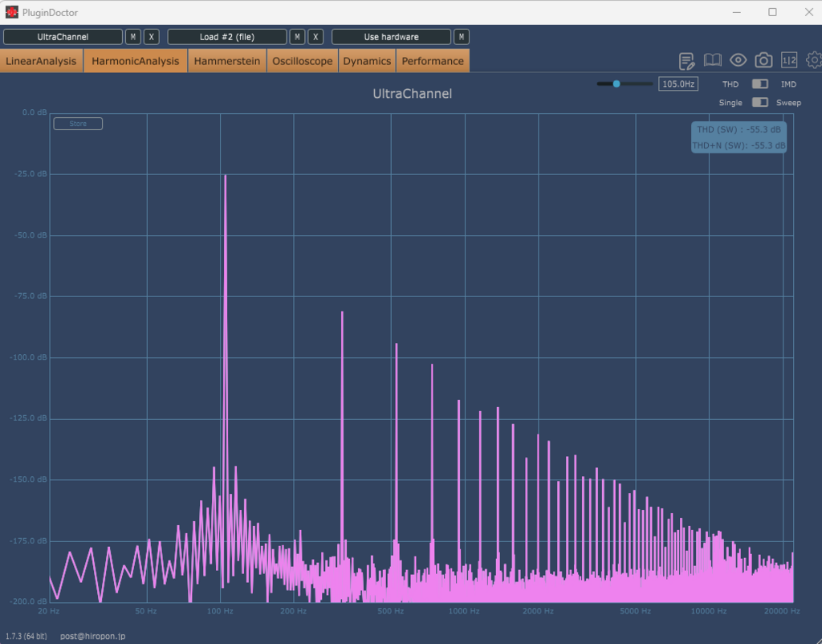Image resolution: width=822 pixels, height=644 pixels.
Task: Click the 0.0 dB axis label
Action: pyautogui.click(x=35, y=112)
